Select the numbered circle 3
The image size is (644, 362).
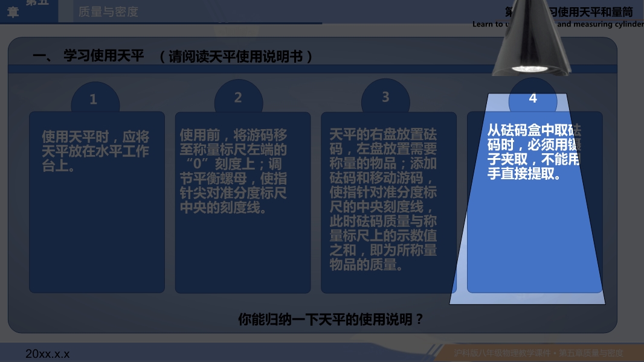[x=385, y=97]
